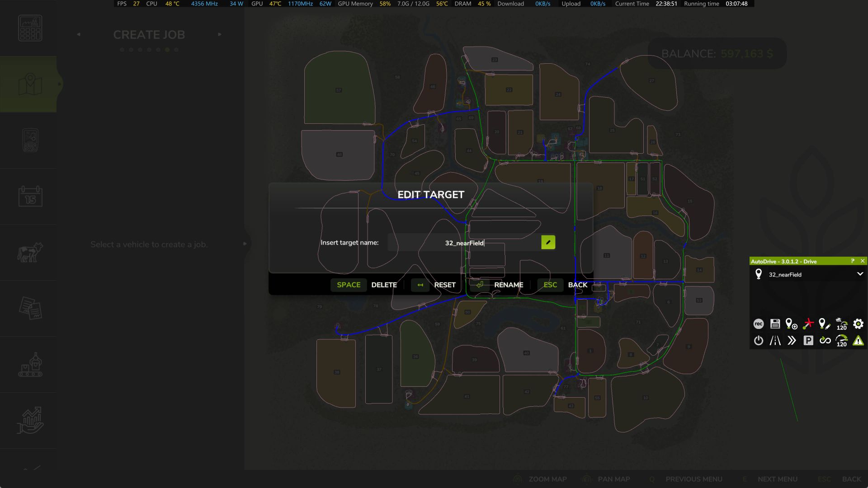Open the map overview sidebar tab
868x488 pixels.
30,84
